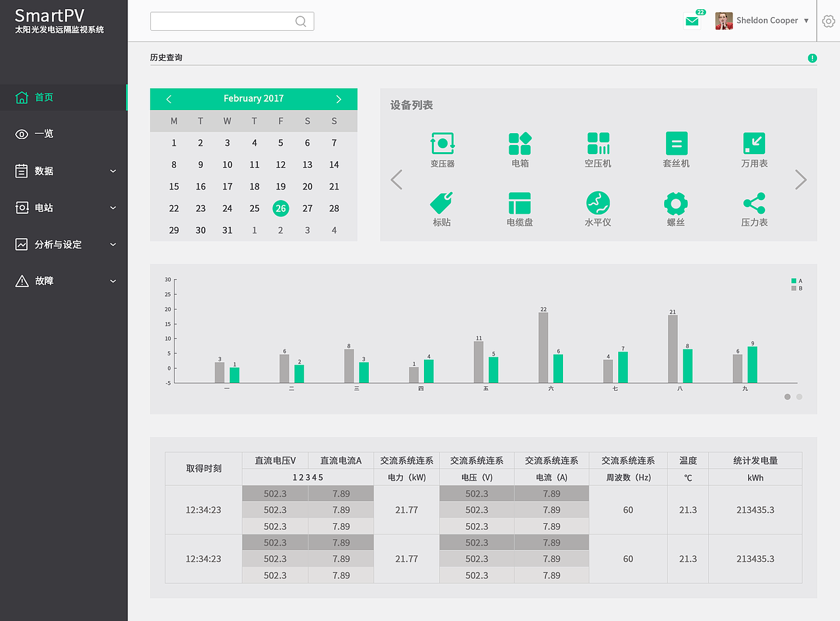840x621 pixels.
Task: Open settings gear in top right
Action: pos(828,21)
